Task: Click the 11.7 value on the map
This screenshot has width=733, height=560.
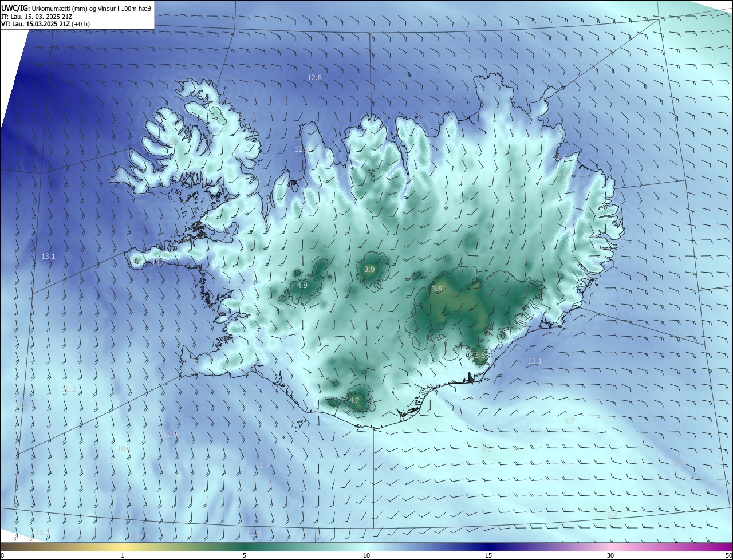Action: point(263,466)
